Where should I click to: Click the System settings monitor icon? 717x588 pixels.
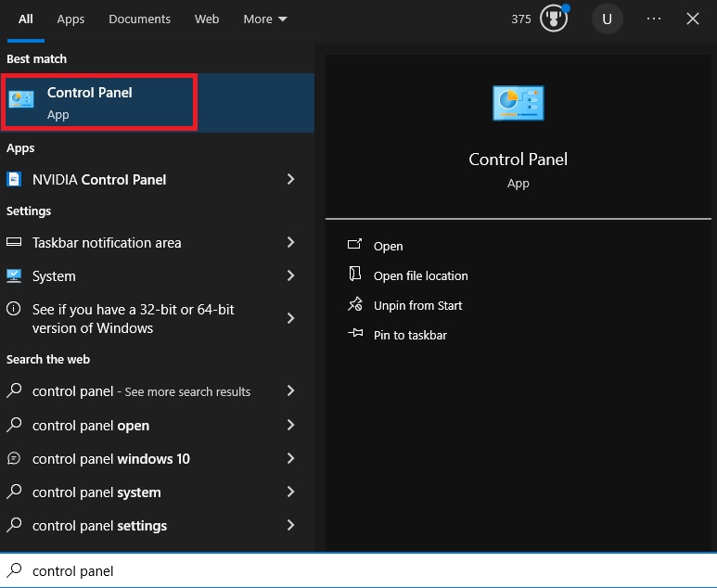(15, 275)
